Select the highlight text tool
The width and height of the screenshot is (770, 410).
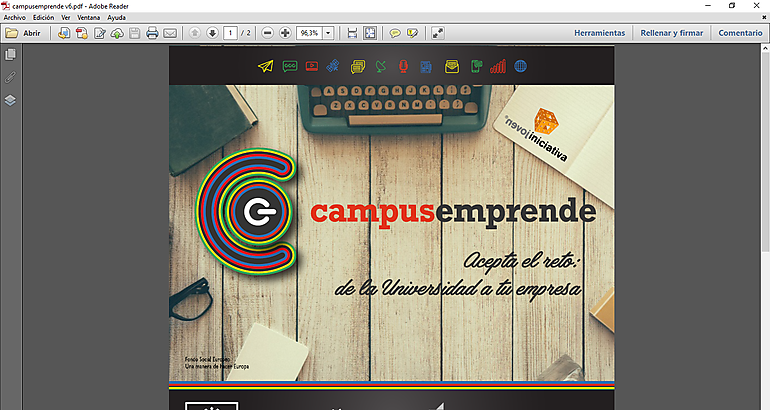click(x=412, y=33)
